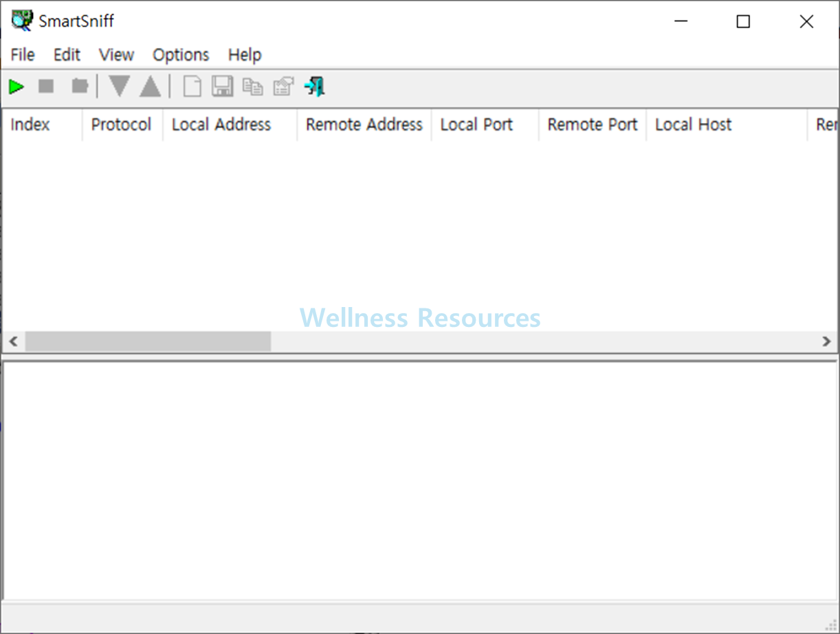
Task: Minimize the SmartSniff window
Action: (681, 21)
